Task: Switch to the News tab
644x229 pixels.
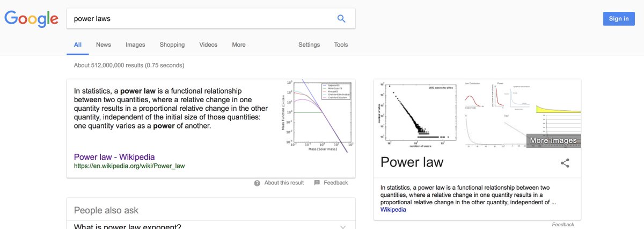Action: click(104, 45)
